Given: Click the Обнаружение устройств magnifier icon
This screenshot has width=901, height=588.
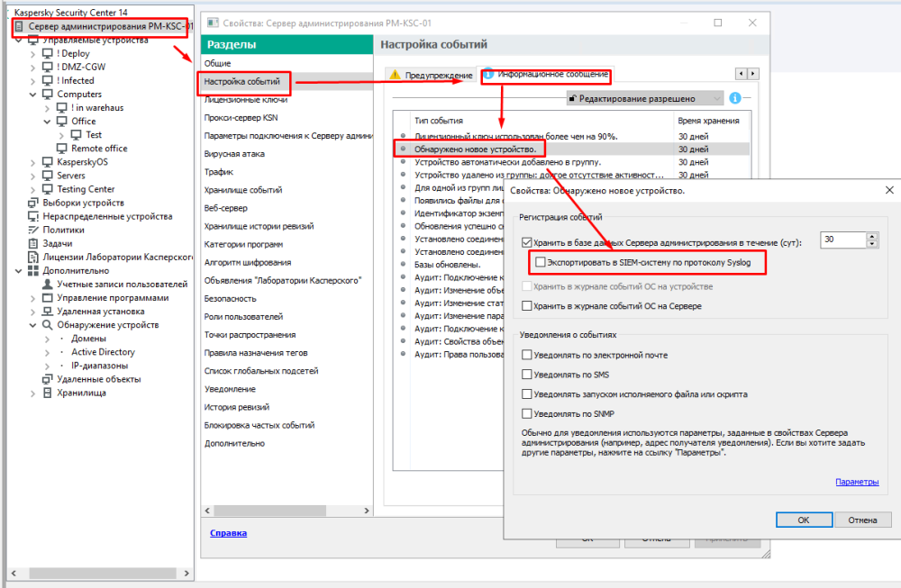Looking at the screenshot, I should click(48, 325).
